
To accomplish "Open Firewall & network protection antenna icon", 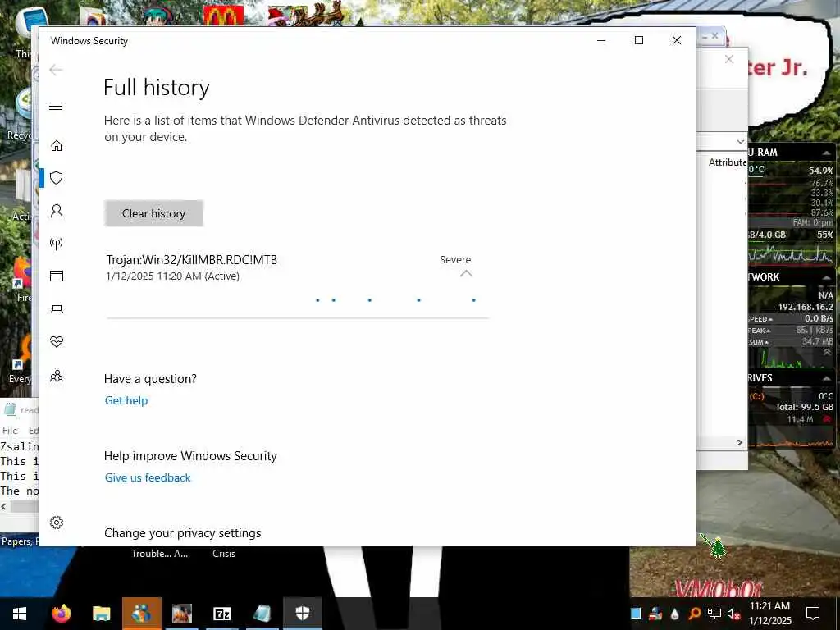I will pyautogui.click(x=57, y=244).
